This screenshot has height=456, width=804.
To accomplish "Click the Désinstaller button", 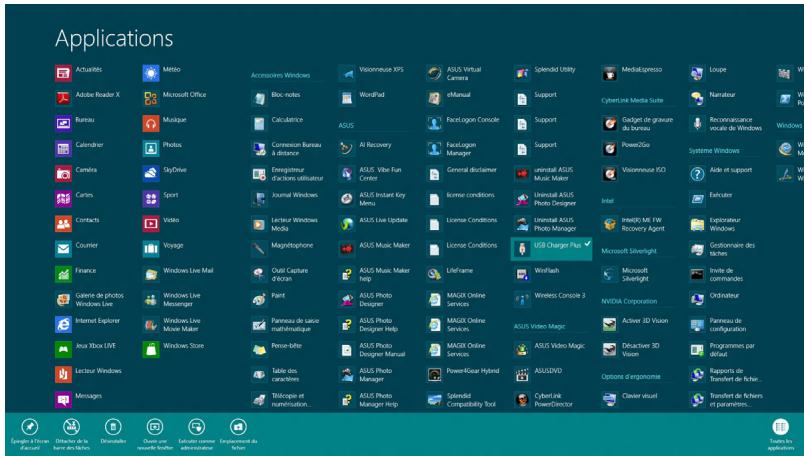I will tap(113, 431).
